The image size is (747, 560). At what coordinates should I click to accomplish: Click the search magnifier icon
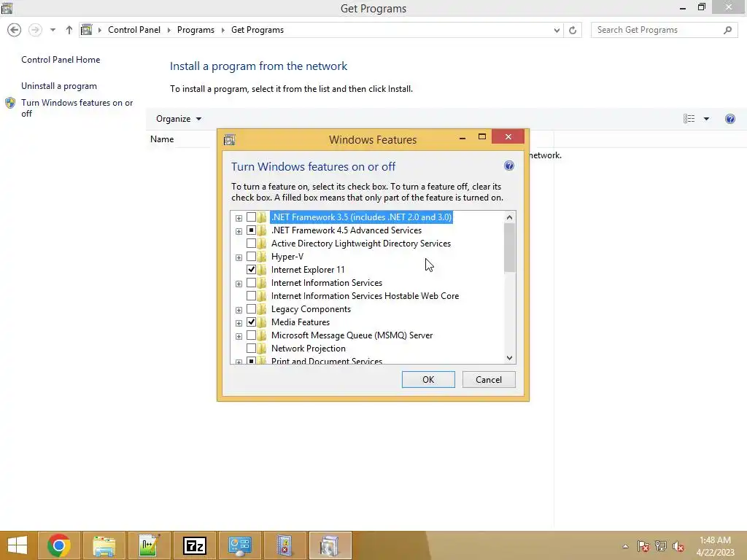(727, 30)
